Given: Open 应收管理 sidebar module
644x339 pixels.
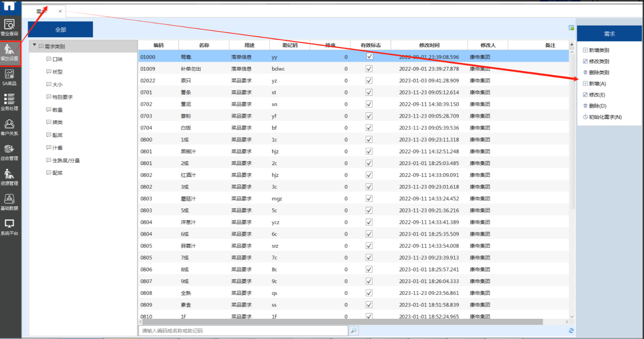Looking at the screenshot, I should click(9, 152).
